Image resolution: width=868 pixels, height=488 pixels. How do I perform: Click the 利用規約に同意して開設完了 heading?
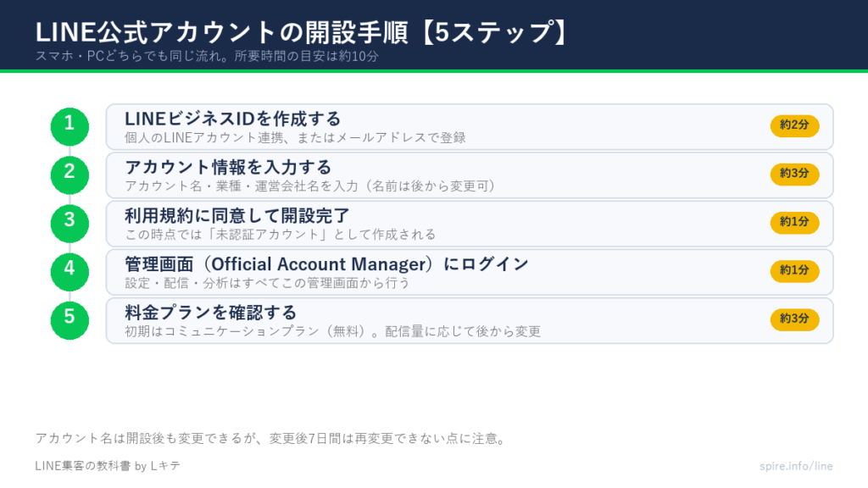(237, 216)
